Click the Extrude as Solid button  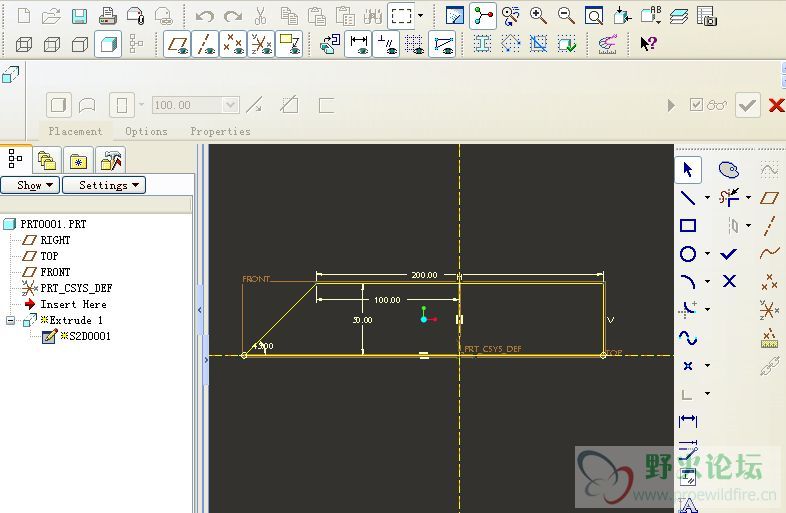(59, 105)
